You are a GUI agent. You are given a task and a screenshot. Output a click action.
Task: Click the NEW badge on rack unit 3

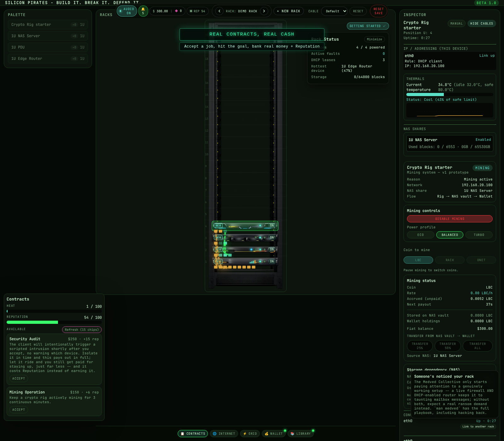(218, 238)
